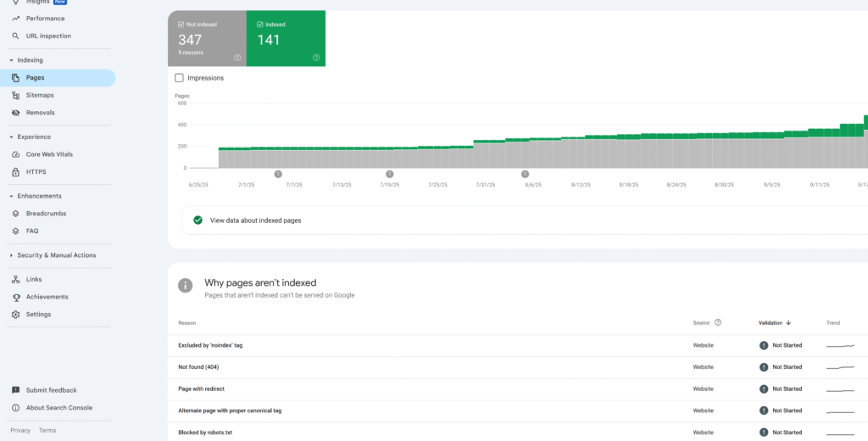868x441 pixels.
Task: Click the Sitemaps icon
Action: tap(15, 95)
